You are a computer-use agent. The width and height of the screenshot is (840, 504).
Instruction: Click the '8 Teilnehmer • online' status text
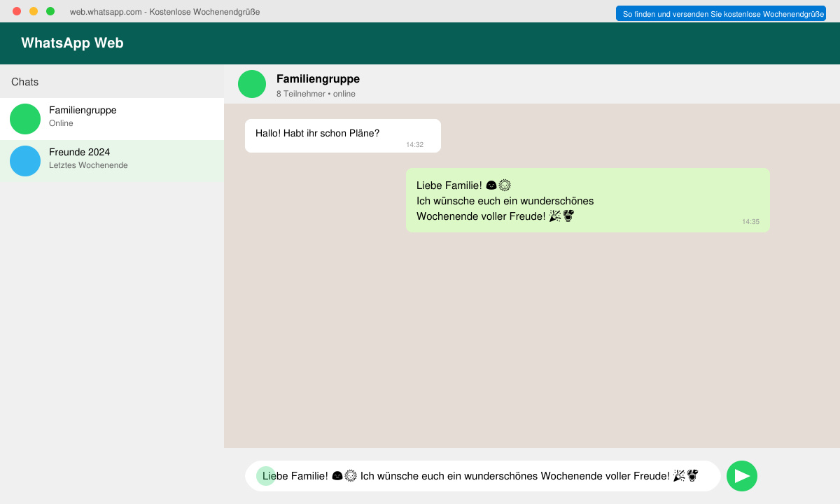pyautogui.click(x=316, y=94)
